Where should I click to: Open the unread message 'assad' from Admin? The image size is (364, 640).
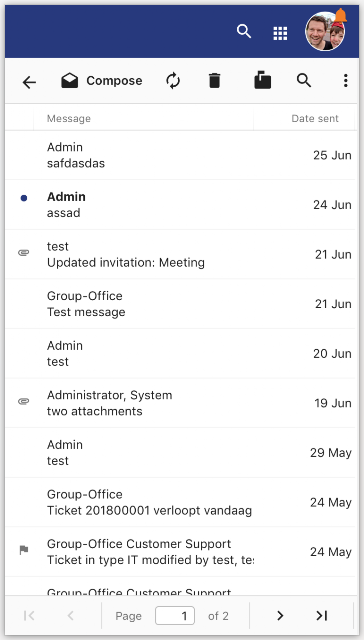point(180,204)
